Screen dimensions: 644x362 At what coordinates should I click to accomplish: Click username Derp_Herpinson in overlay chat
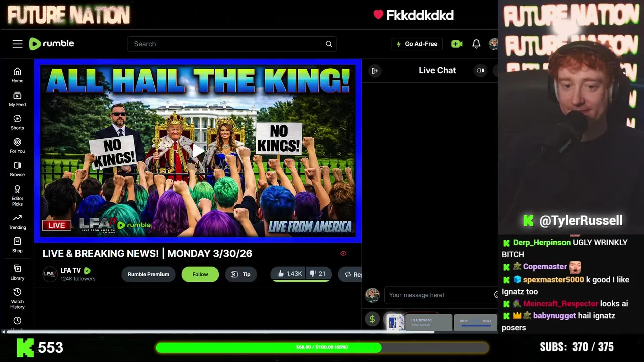[x=542, y=243]
